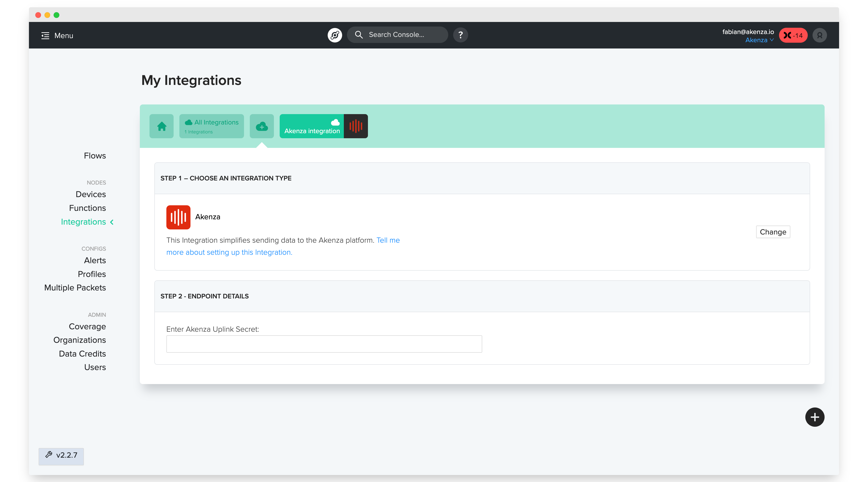The image size is (868, 482).
Task: Select the Akenza integration tab
Action: (x=312, y=126)
